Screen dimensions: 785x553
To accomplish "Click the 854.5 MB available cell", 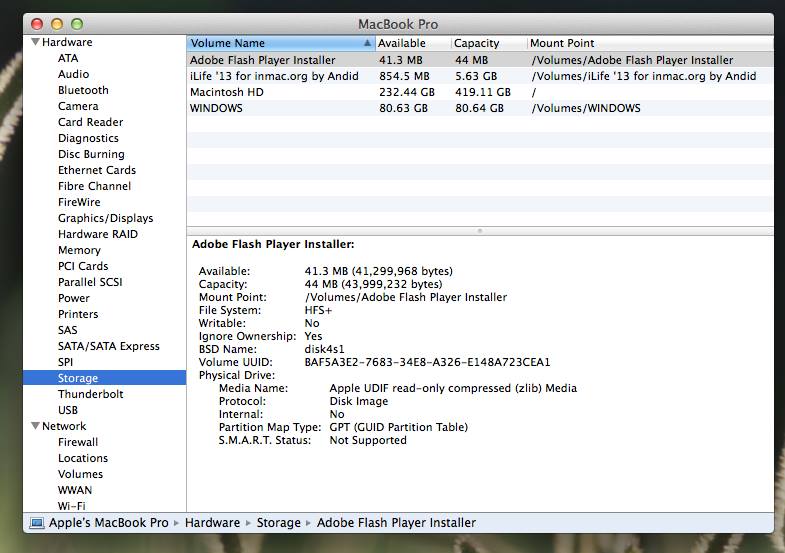I will pyautogui.click(x=405, y=76).
